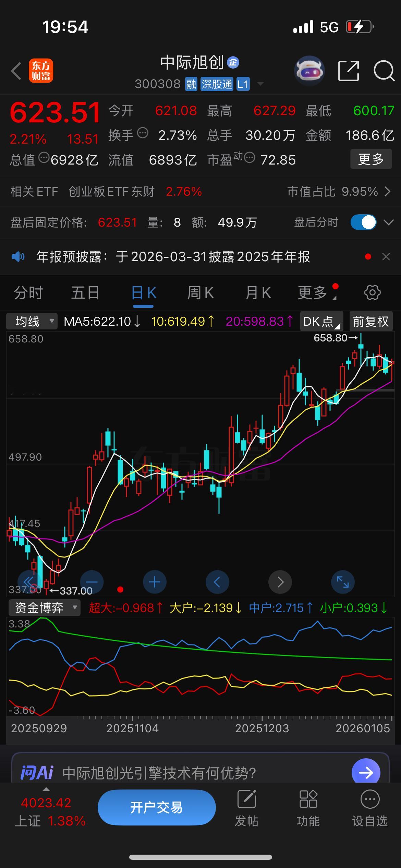Viewport: 401px width, 868px height.
Task: Tap the 20:598.83 moving average label
Action: [x=259, y=321]
